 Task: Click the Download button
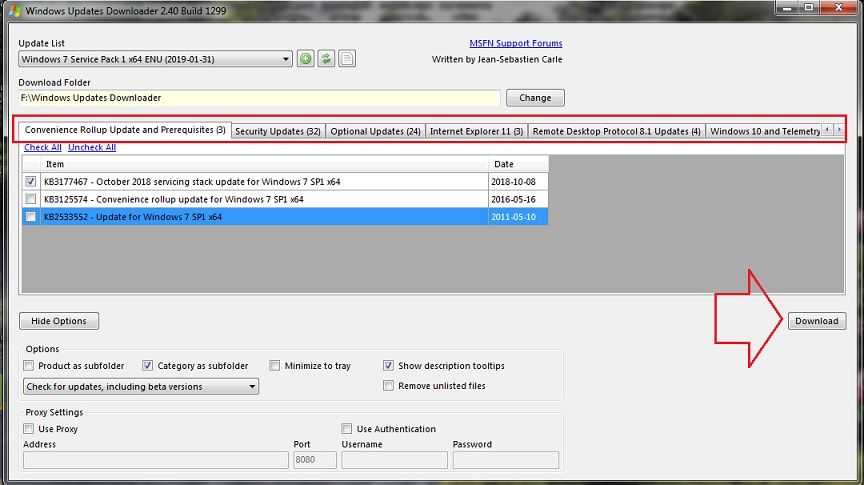coord(816,321)
